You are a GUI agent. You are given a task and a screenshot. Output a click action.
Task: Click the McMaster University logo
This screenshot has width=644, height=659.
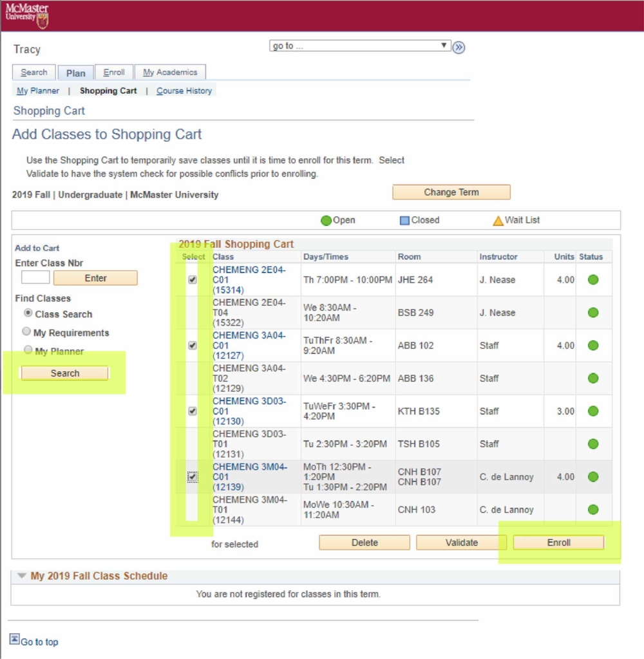pos(27,15)
